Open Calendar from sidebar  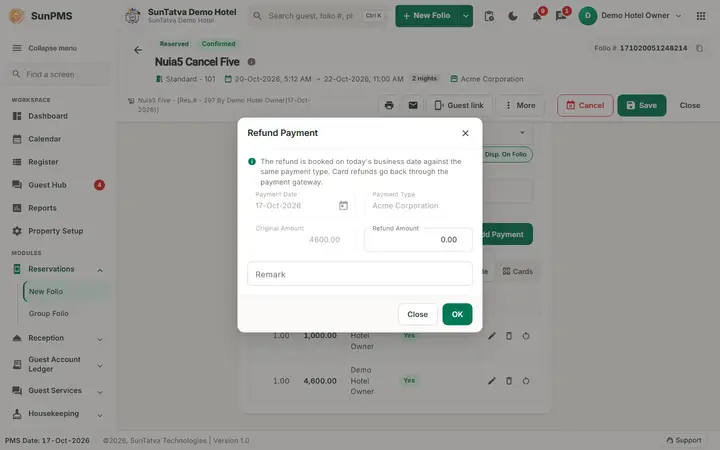(45, 139)
